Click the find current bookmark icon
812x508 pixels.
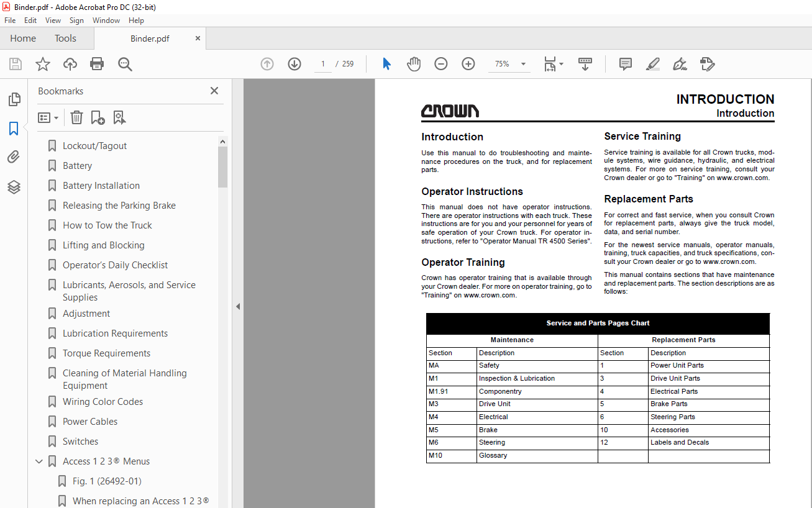pos(119,117)
